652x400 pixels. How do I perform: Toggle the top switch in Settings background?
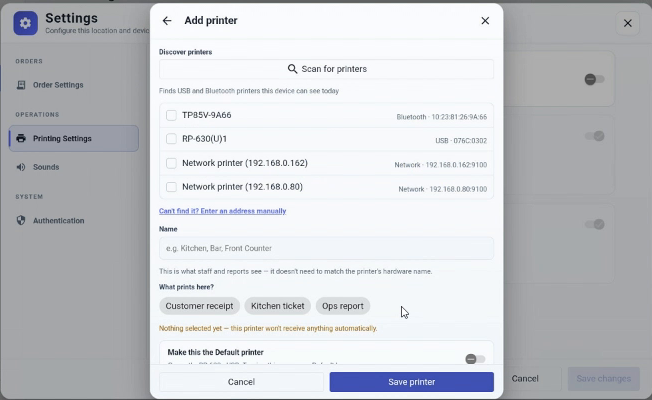tap(594, 79)
